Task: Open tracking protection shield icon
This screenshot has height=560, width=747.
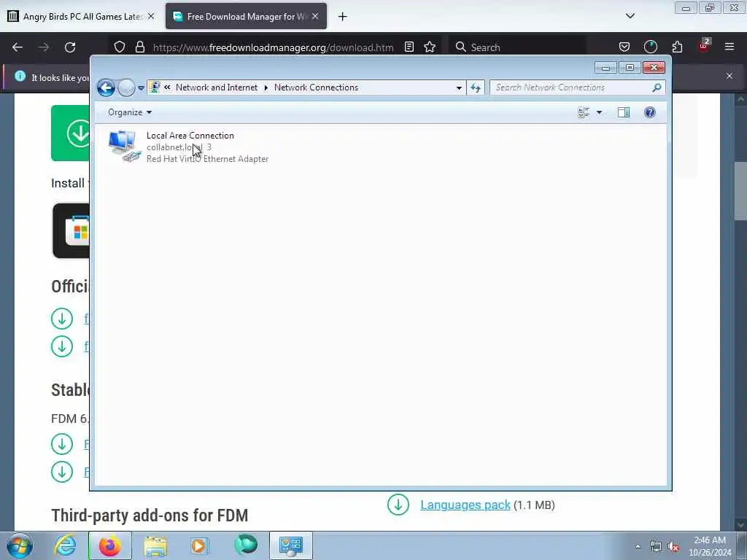Action: [x=120, y=47]
